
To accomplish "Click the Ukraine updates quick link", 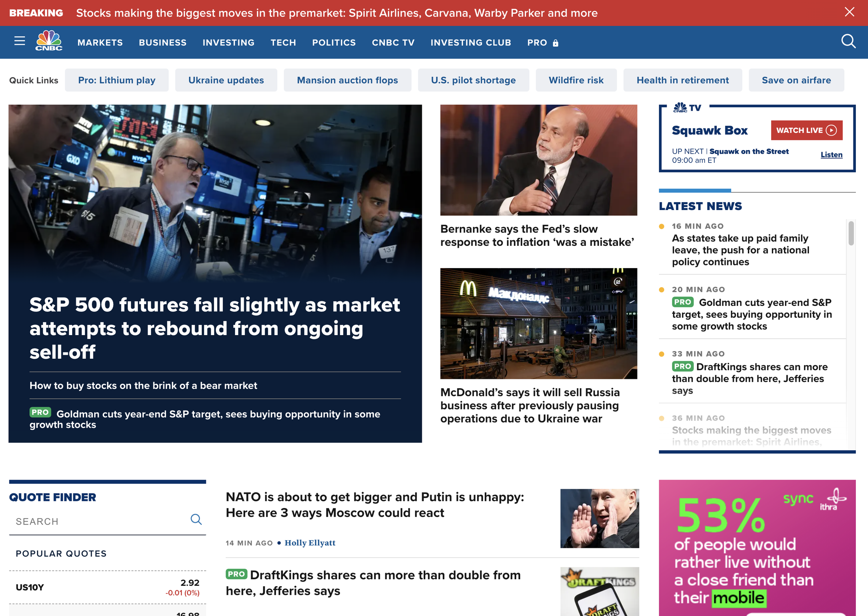I will (x=226, y=80).
